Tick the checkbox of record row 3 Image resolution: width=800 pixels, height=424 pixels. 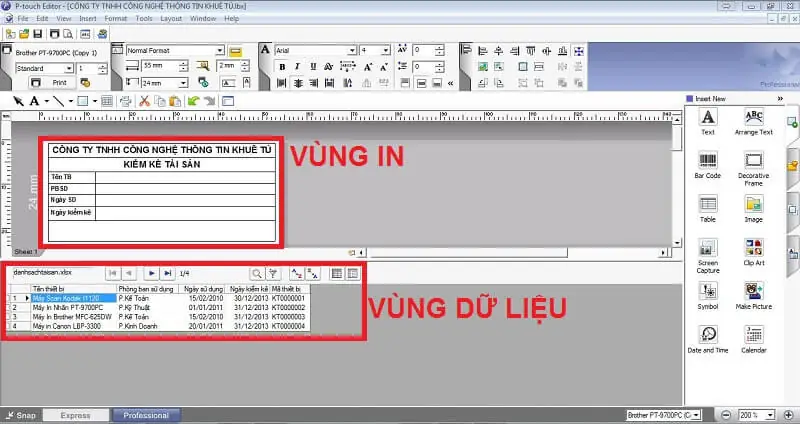[x=10, y=317]
